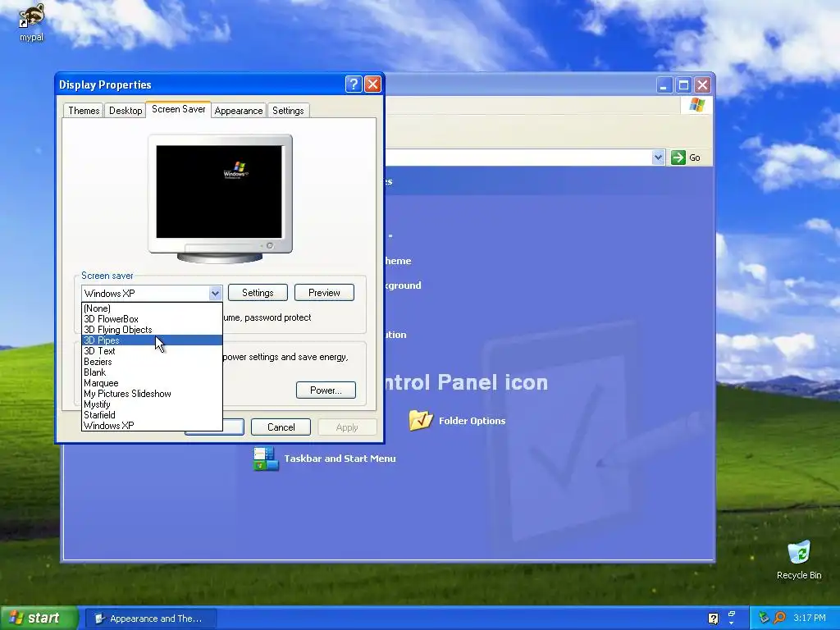Select Mystify screen saver

tap(152, 404)
